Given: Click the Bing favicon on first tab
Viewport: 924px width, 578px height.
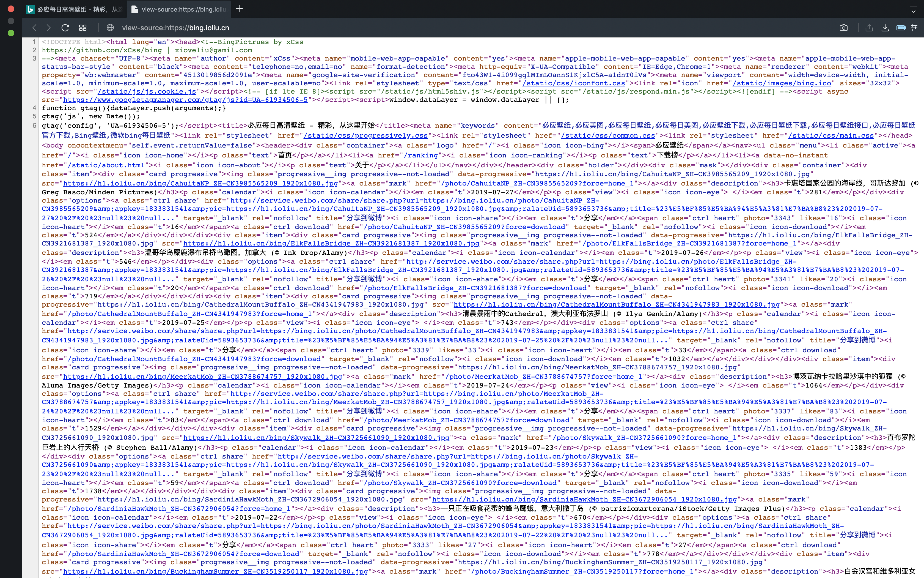Looking at the screenshot, I should (30, 9).
